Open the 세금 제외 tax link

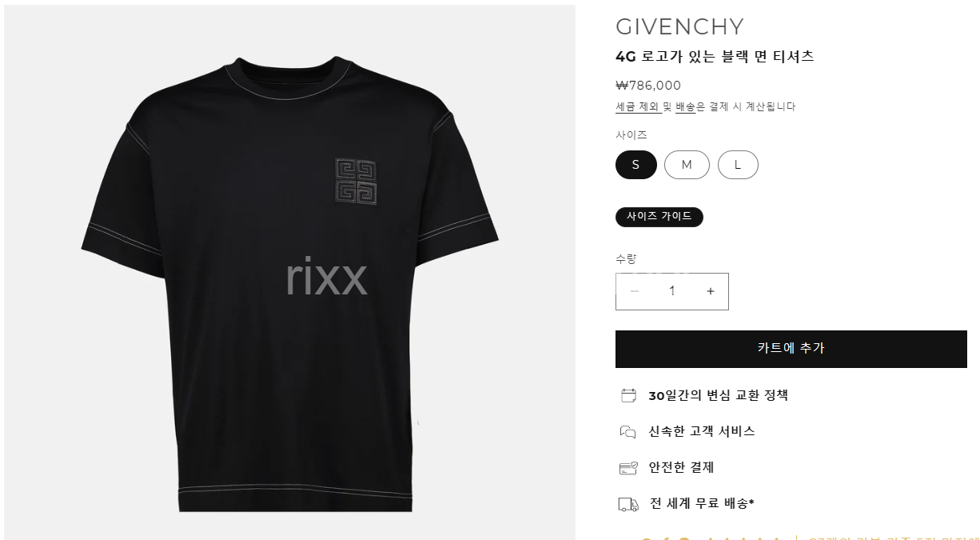coord(637,106)
